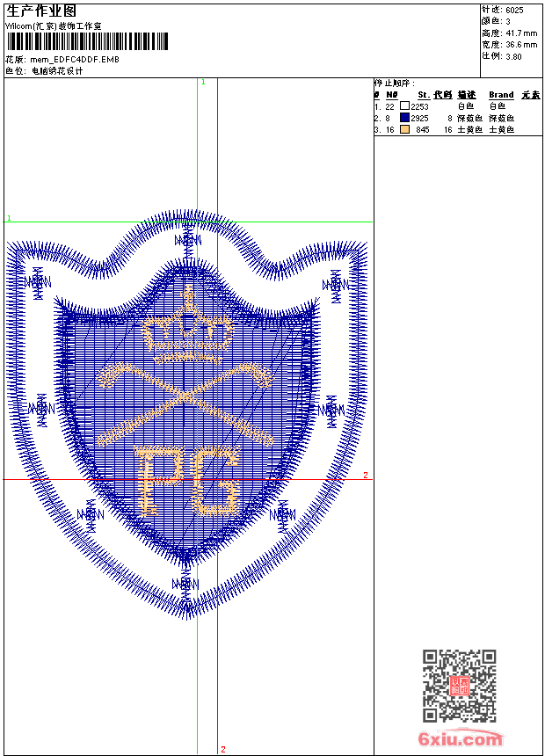Viewport: 545px width, 756px height.
Task: Click the '描述' description column header
Action: [x=467, y=95]
